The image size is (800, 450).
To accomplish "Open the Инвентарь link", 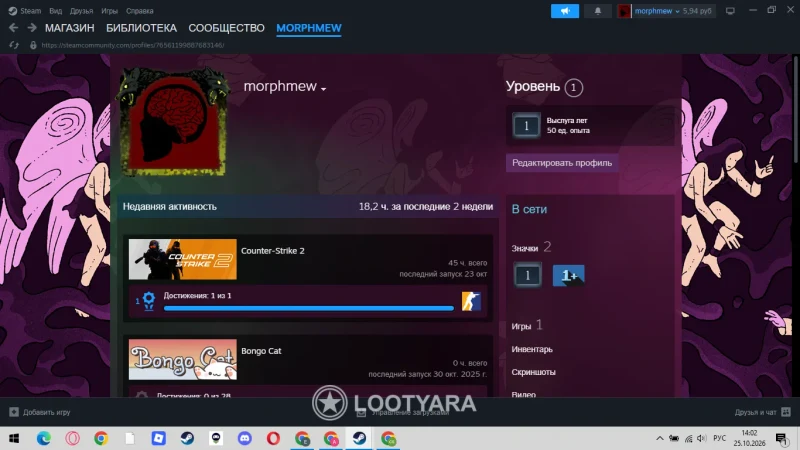I will click(x=532, y=349).
